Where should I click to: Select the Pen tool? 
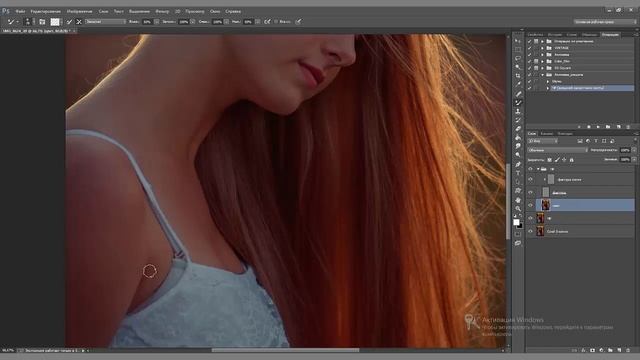tap(518, 164)
